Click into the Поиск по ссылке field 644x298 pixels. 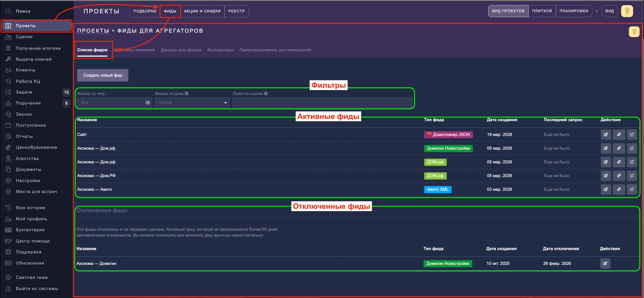click(323, 103)
